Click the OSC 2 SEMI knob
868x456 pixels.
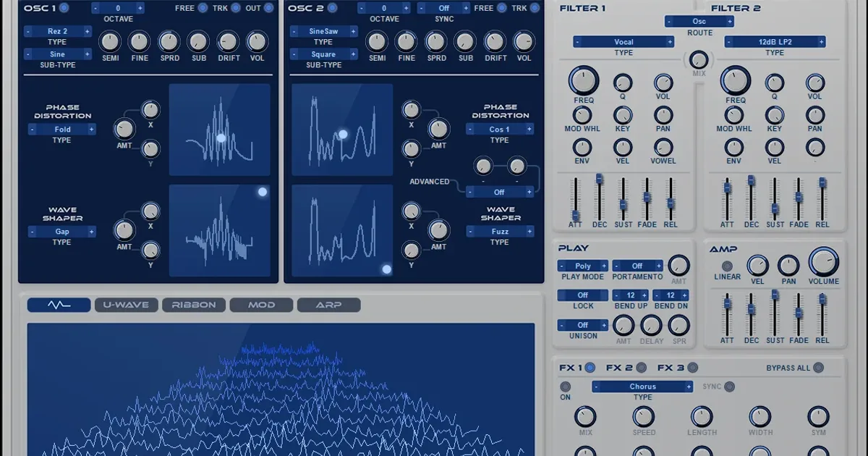click(377, 41)
